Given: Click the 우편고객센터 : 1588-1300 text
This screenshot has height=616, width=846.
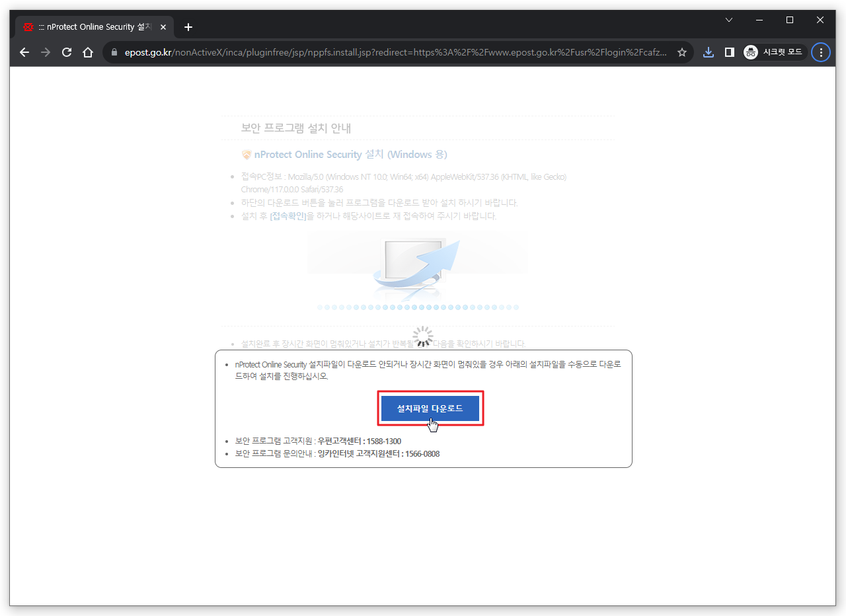Looking at the screenshot, I should click(x=359, y=441).
